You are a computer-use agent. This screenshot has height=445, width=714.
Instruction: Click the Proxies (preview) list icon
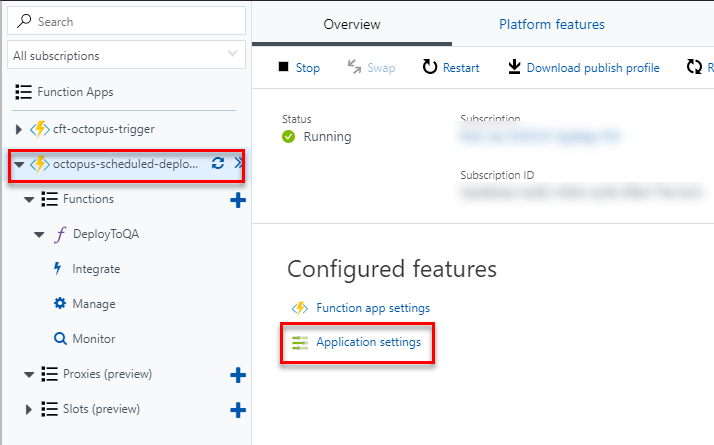[49, 374]
